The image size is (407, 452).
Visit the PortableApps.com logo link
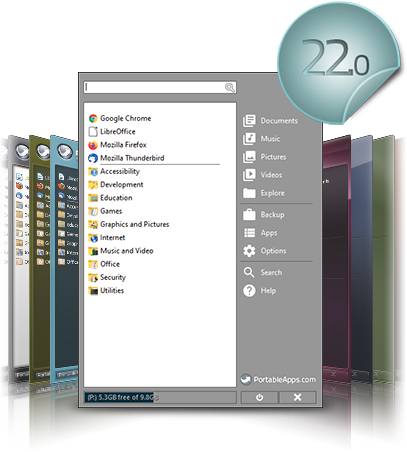click(278, 379)
